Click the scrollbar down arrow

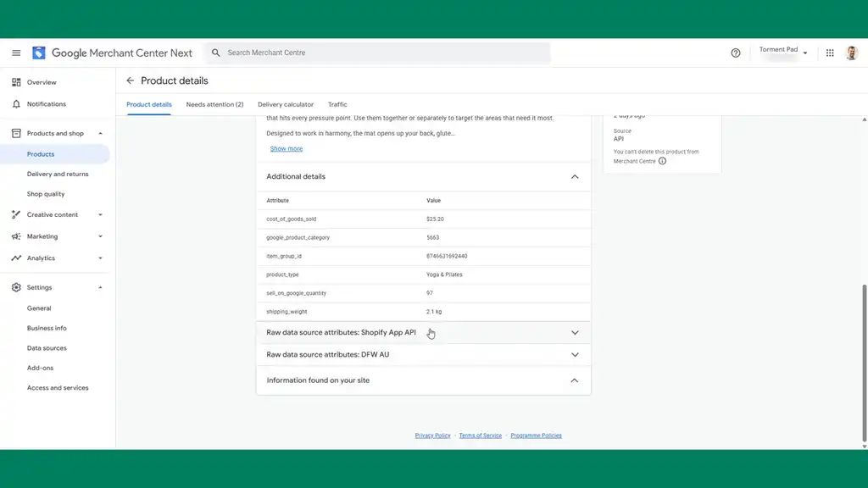[864, 446]
